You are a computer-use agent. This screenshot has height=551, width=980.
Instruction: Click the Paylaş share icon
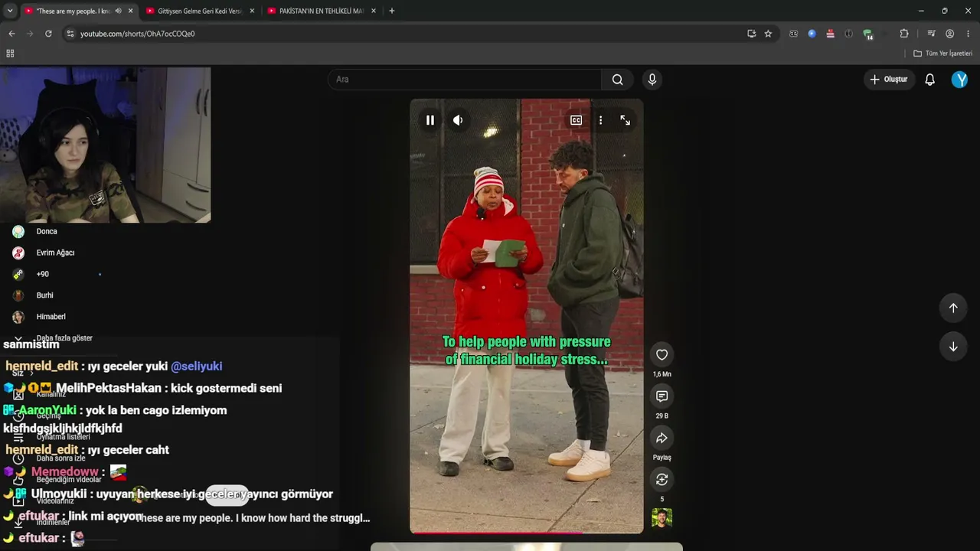pos(662,438)
